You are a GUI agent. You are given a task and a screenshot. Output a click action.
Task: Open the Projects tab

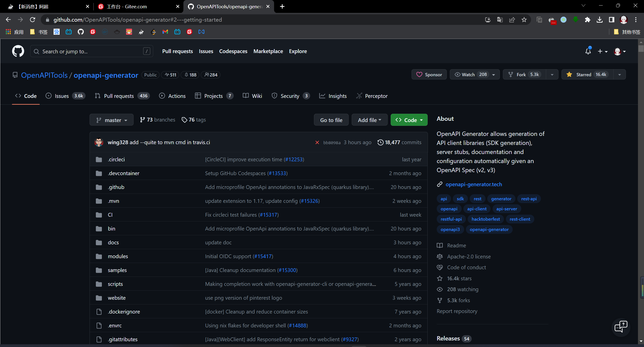[x=214, y=96]
